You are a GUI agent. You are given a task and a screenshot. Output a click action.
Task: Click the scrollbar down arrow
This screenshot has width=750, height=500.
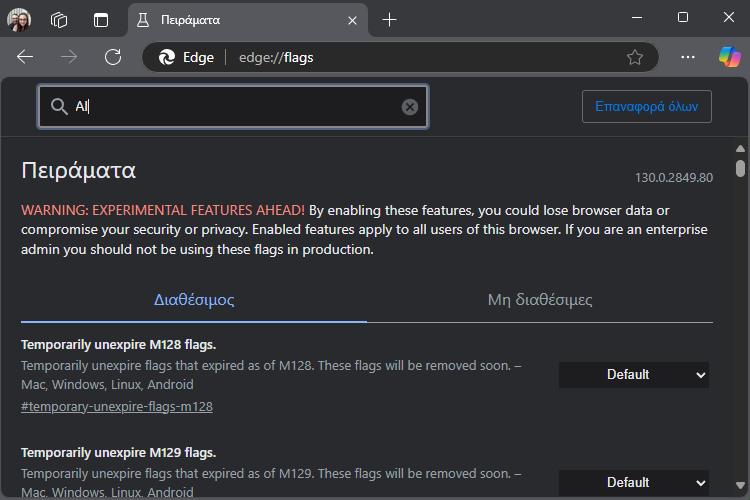(x=740, y=485)
